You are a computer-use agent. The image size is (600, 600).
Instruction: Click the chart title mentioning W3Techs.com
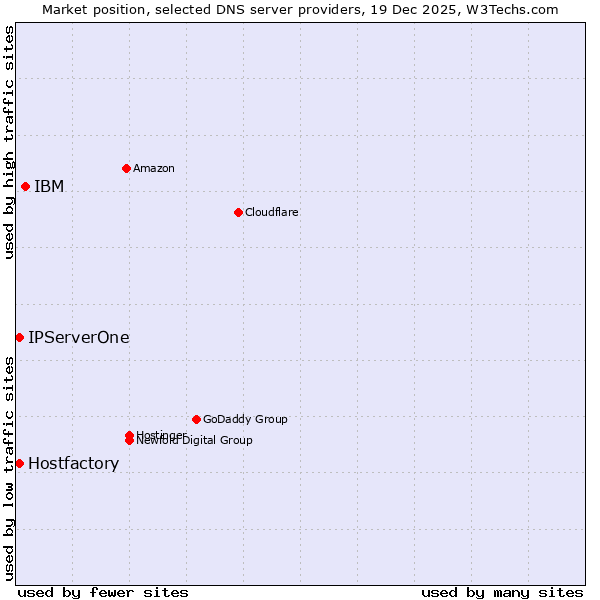(300, 9)
